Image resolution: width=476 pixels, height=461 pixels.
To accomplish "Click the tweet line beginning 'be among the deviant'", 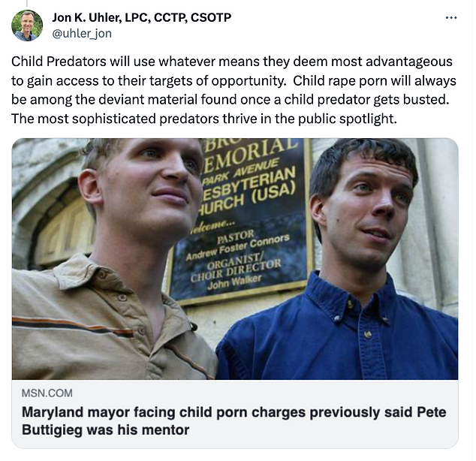I will [x=230, y=100].
